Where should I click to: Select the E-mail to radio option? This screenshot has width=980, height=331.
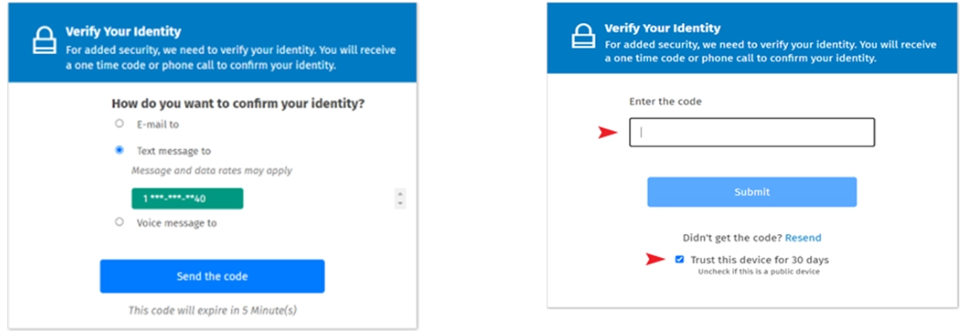(119, 123)
